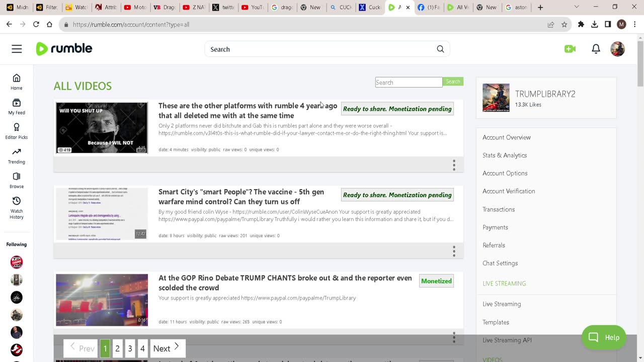Switch to the 'aston' Google tab
This screenshot has height=362, width=644.
tap(517, 7)
